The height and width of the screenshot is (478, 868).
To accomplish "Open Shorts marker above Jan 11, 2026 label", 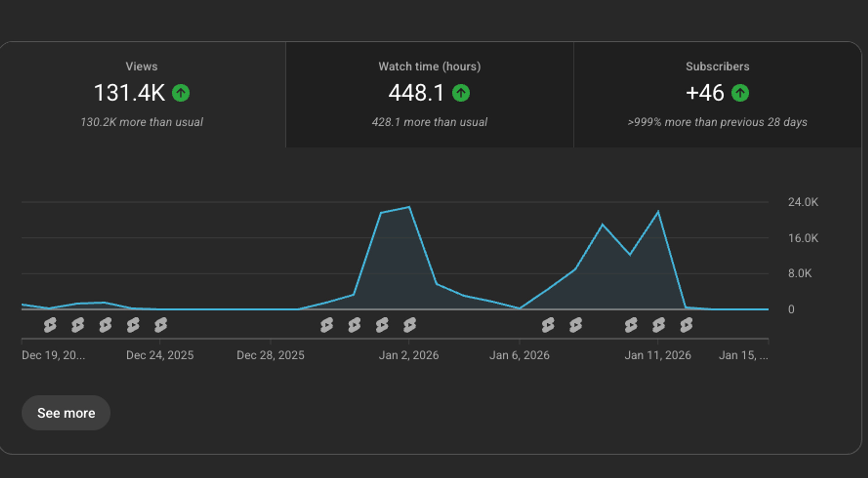I will coord(659,325).
